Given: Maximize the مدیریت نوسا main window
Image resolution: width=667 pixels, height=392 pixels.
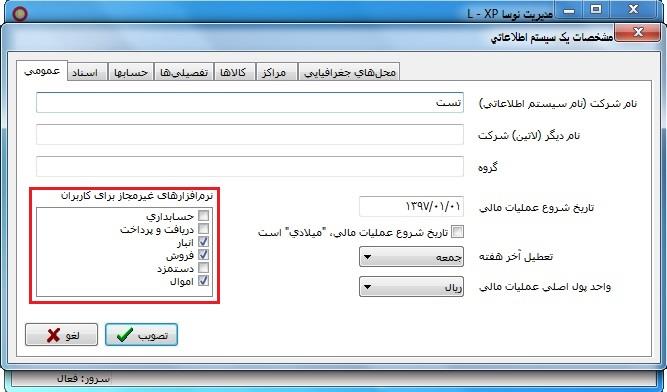Looking at the screenshot, I should pyautogui.click(x=596, y=9).
